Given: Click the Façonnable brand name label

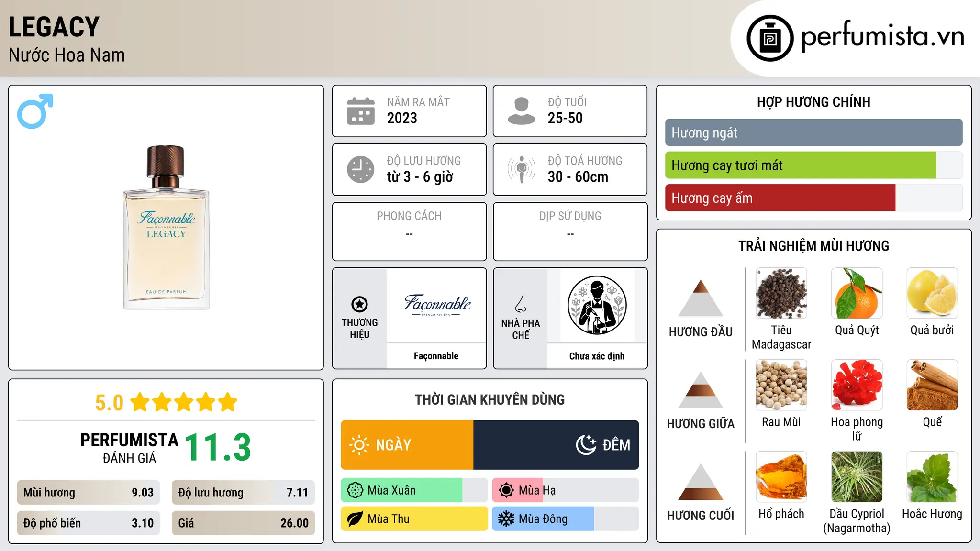Looking at the screenshot, I should pyautogui.click(x=436, y=356).
